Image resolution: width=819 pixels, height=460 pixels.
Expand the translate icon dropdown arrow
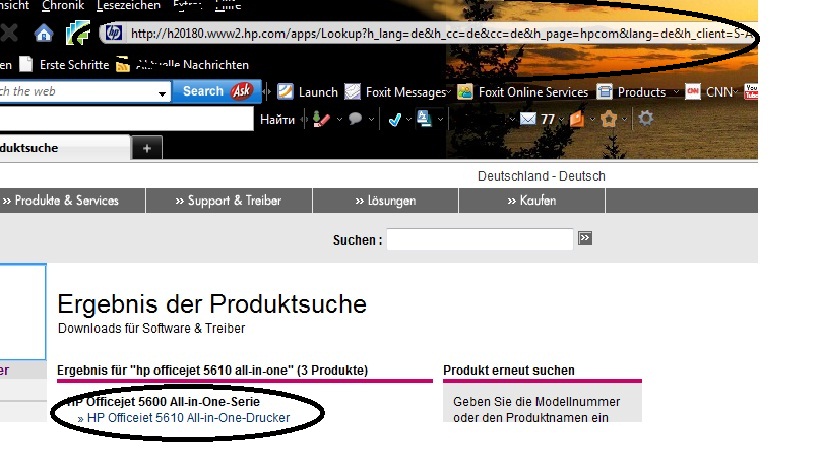pos(440,120)
